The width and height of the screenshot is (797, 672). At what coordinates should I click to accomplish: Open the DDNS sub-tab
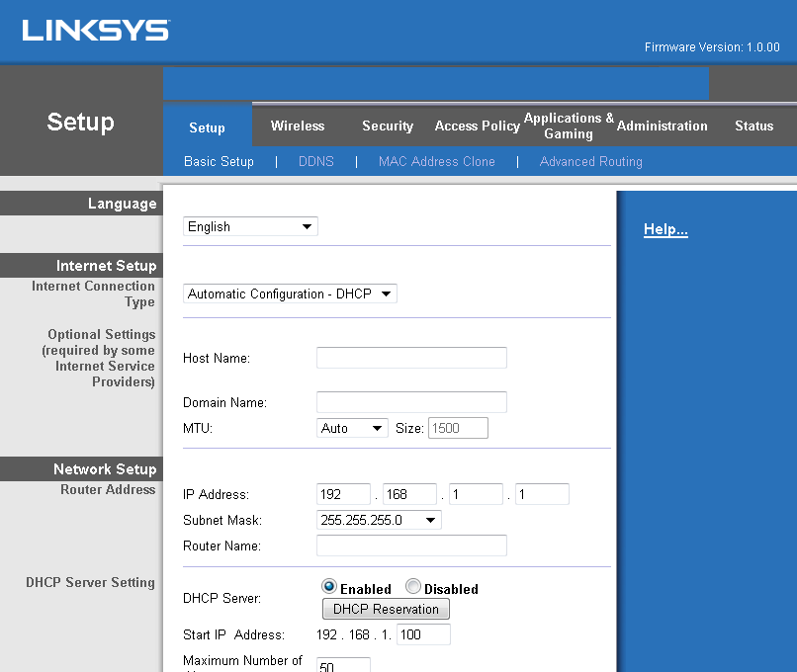coord(316,161)
